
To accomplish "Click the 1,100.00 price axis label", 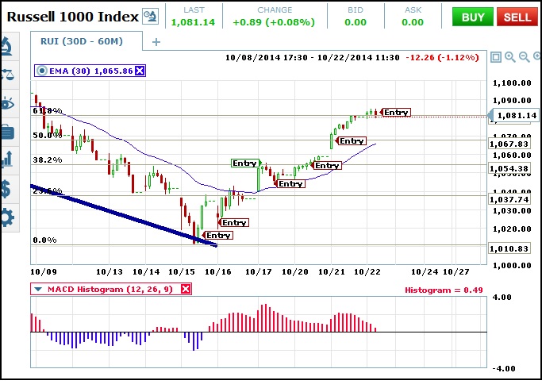I will click(x=512, y=83).
